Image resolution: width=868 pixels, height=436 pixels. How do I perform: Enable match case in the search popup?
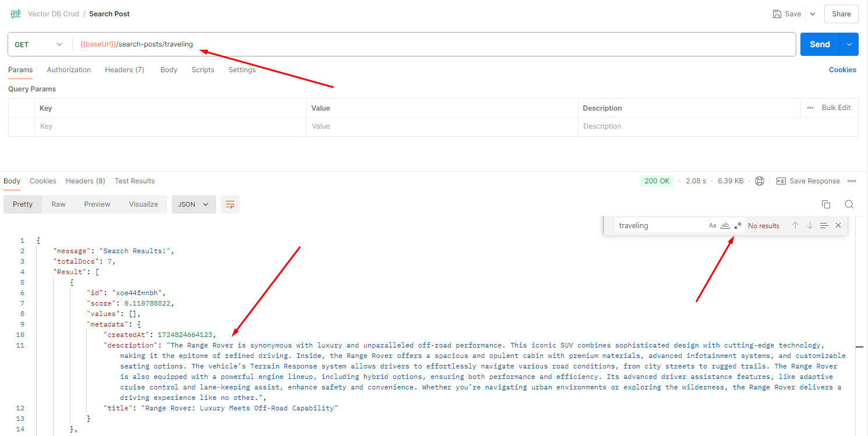coord(712,225)
